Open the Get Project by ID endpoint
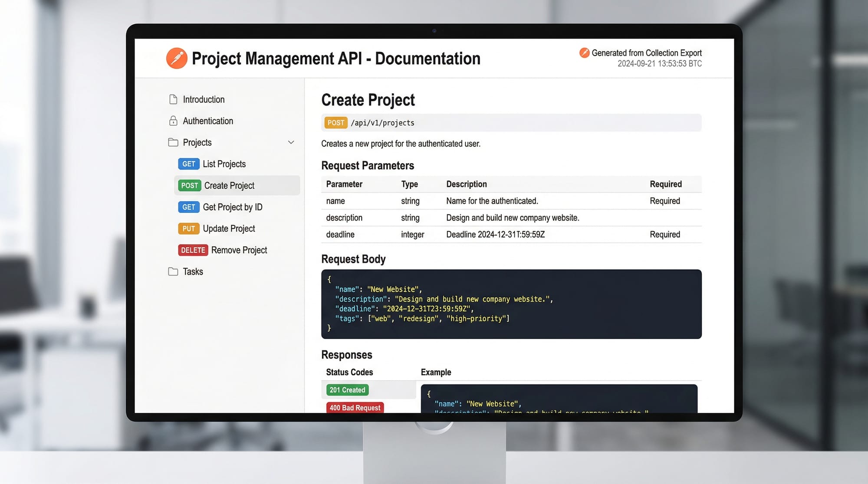868x484 pixels. coord(233,207)
